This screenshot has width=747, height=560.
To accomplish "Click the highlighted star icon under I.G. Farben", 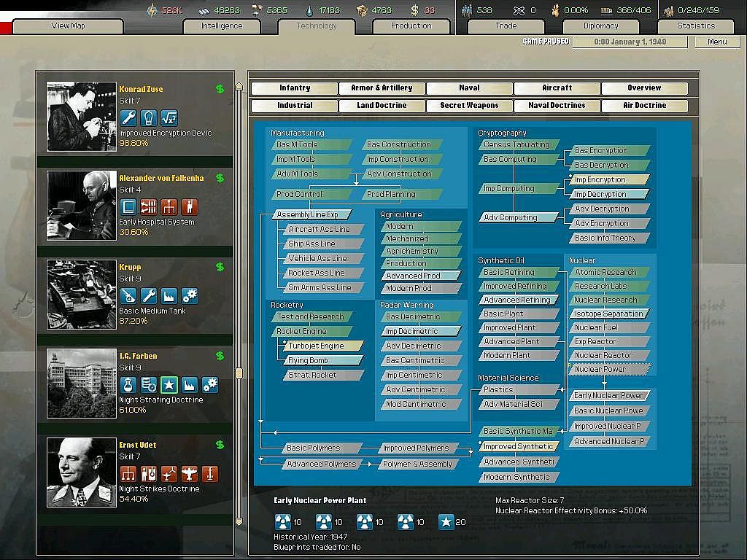I will click(169, 384).
